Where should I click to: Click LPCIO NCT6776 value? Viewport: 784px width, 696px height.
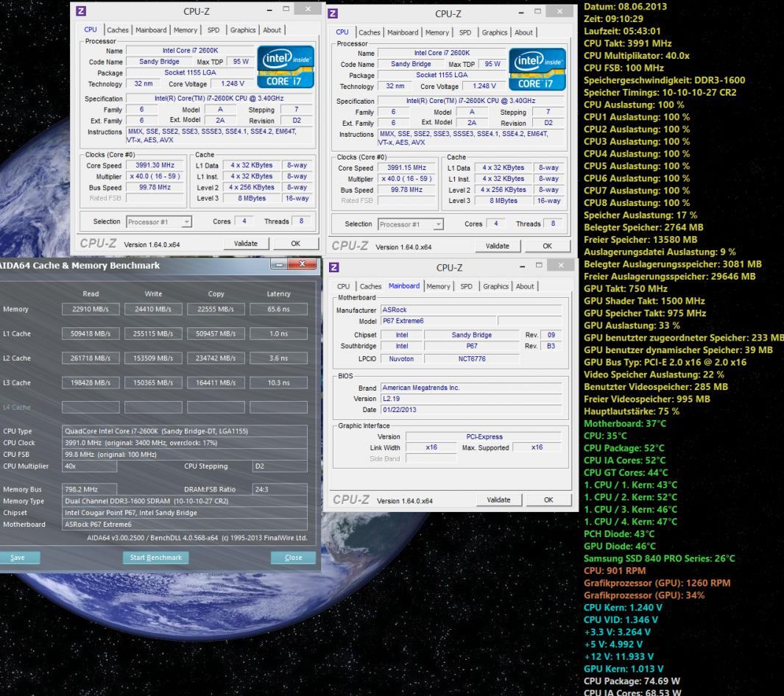[x=471, y=359]
